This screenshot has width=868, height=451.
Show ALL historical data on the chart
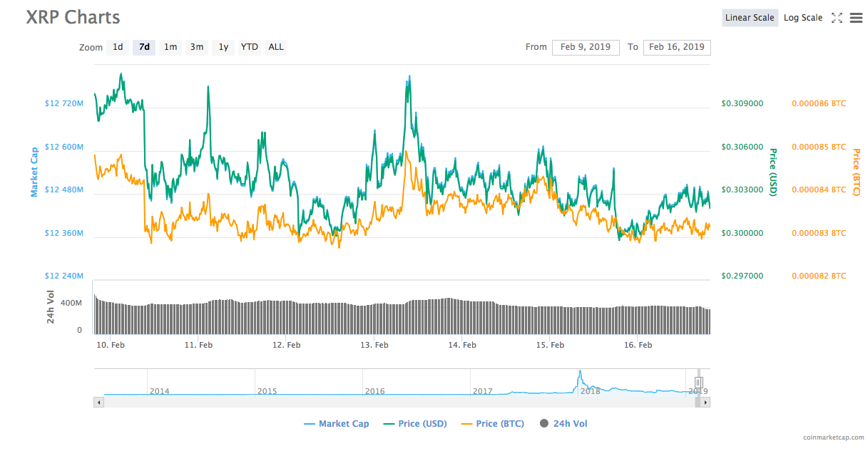(275, 47)
